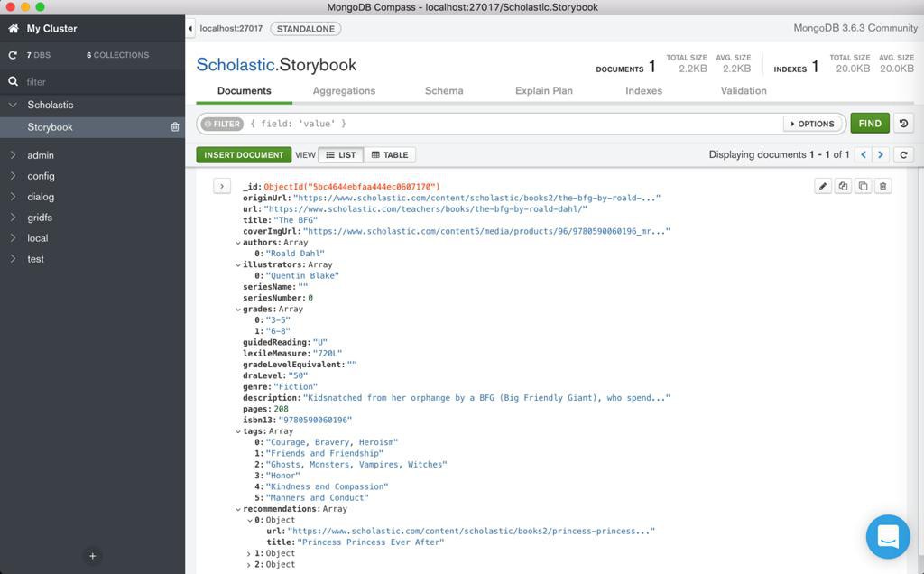The image size is (924, 574).
Task: Open the query OPTIONS dropdown
Action: click(x=812, y=124)
